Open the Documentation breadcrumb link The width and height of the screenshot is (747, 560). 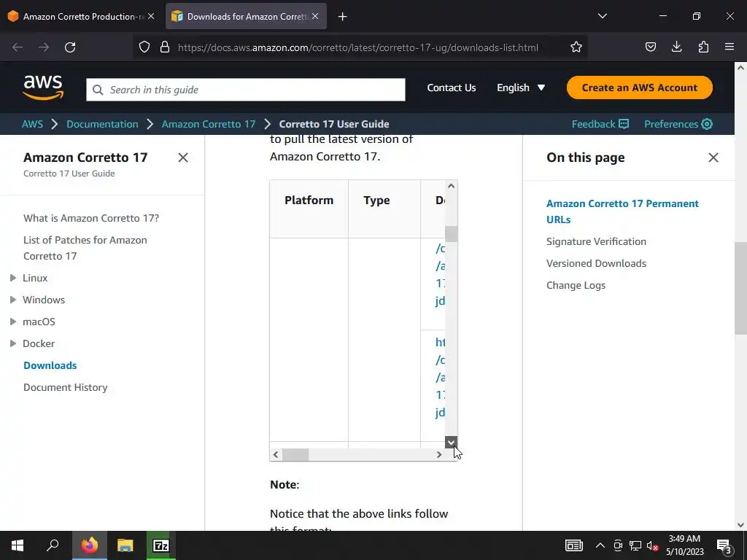(x=102, y=124)
